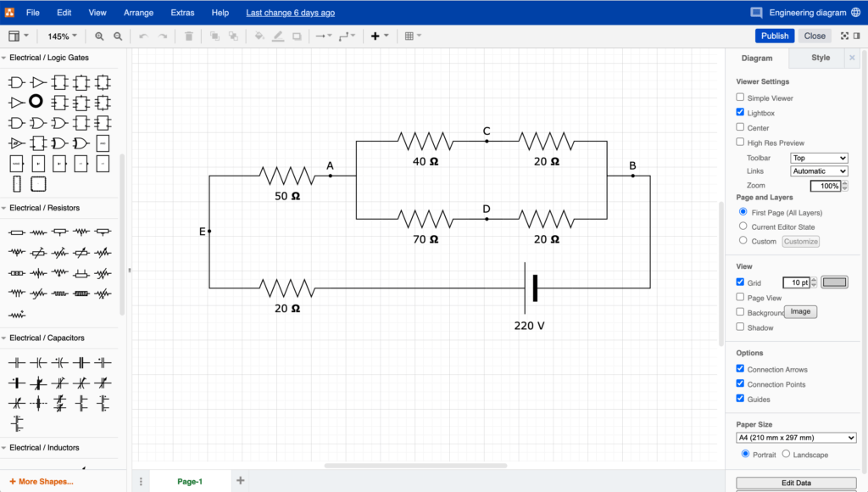Toggle the Connection Arrows checkbox

(x=740, y=368)
